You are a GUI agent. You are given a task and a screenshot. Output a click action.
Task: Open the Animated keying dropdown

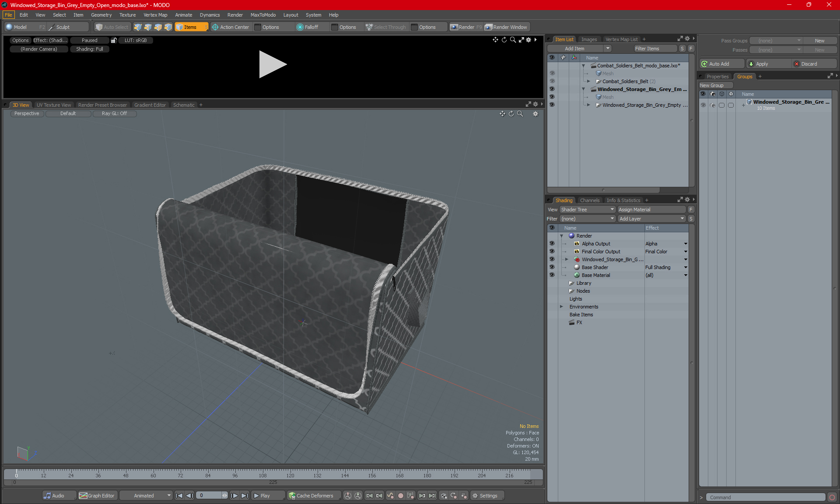(146, 496)
